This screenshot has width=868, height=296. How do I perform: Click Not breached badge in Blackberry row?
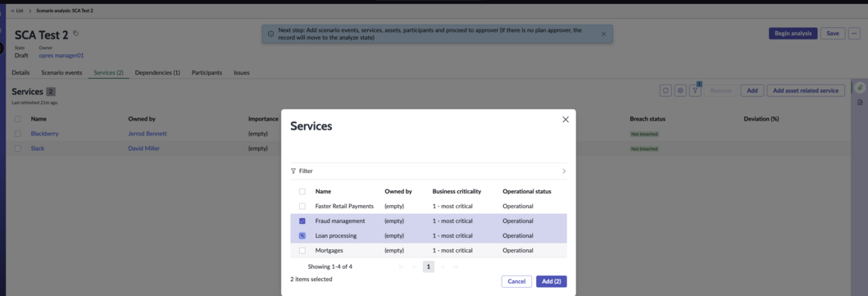click(x=645, y=134)
